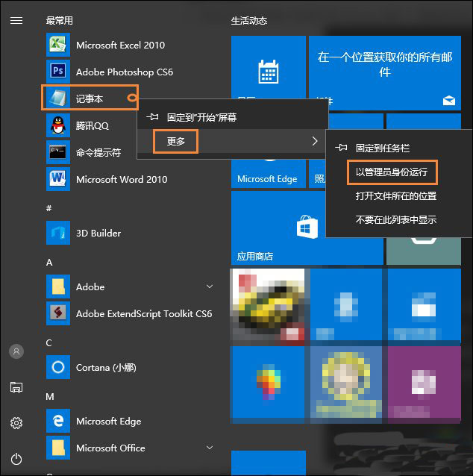
Task: Click the Cortana (小娜) circle icon
Action: point(58,367)
